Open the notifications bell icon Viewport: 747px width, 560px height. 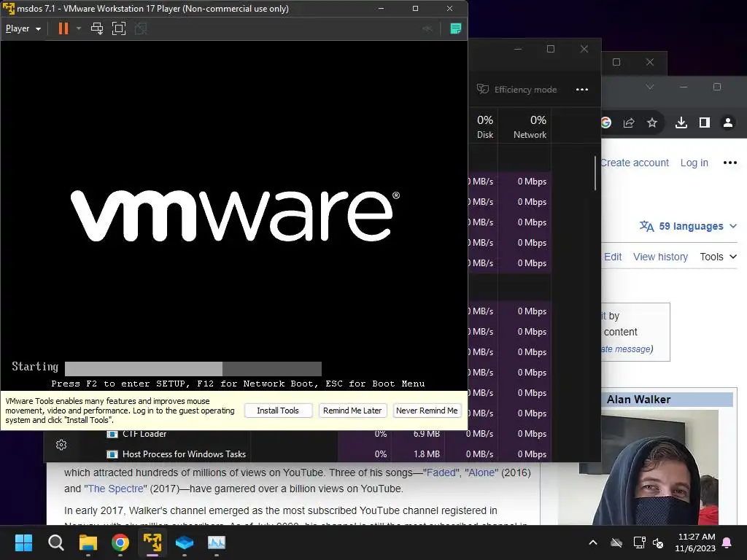(727, 542)
